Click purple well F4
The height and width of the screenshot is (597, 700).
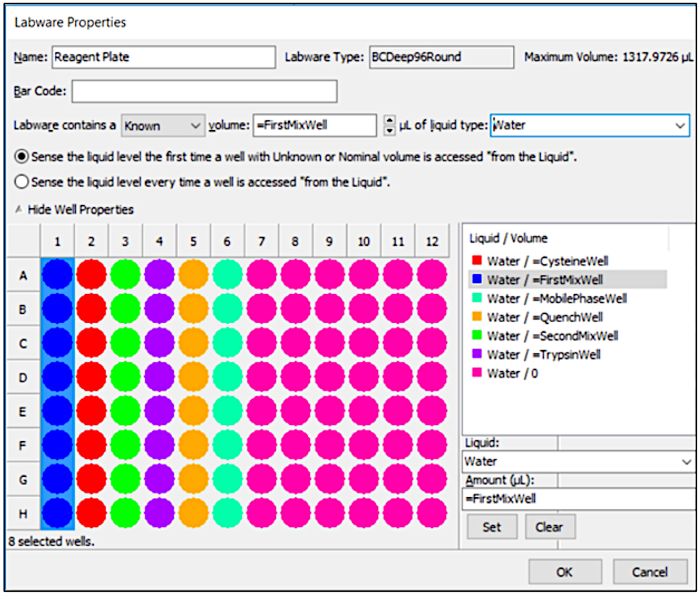(159, 446)
